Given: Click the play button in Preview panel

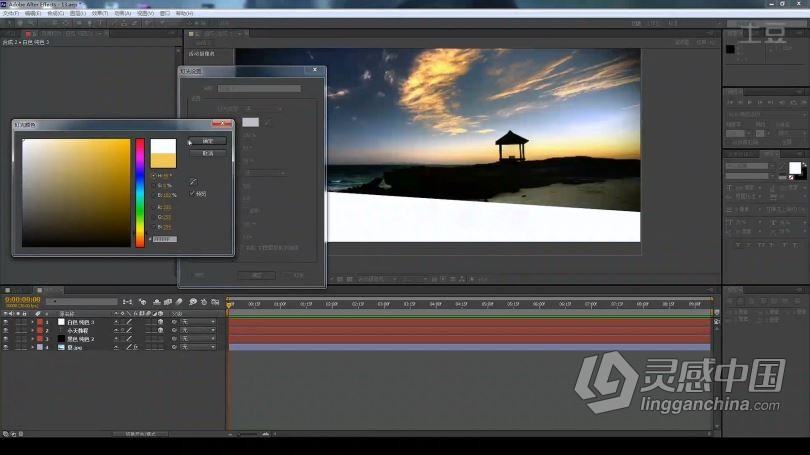Looking at the screenshot, I should pos(750,102).
